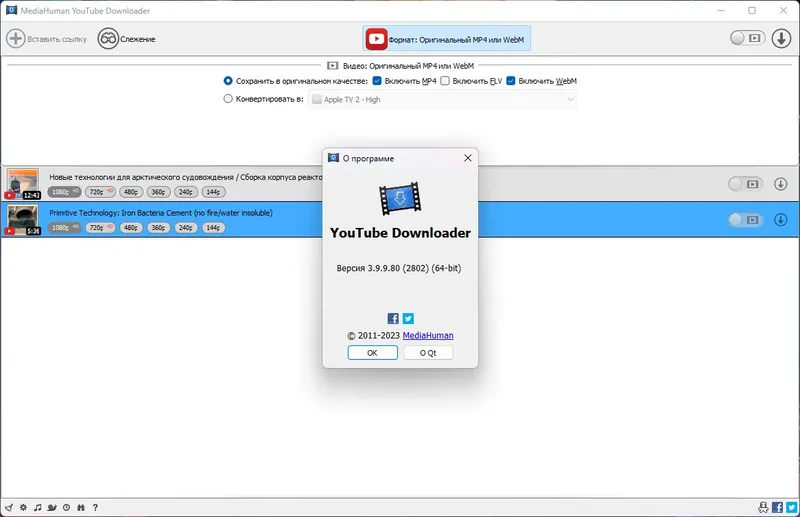Image resolution: width=800 pixels, height=517 pixels.
Task: Expand the Apple TV 2 - High dropdown
Action: point(442,100)
